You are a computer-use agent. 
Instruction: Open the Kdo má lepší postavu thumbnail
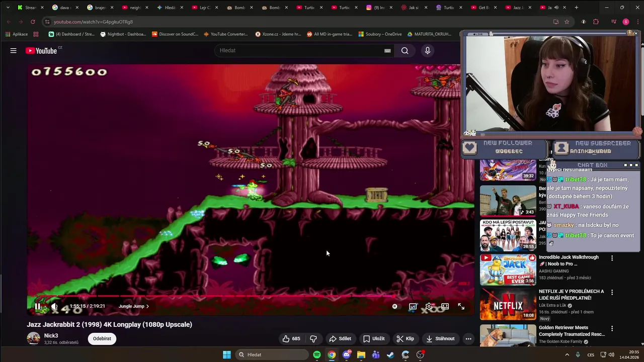508,235
